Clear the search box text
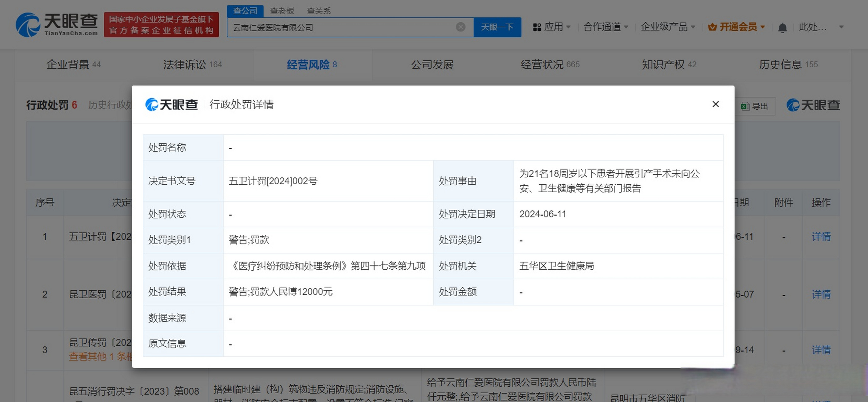Image resolution: width=868 pixels, height=402 pixels. point(460,27)
